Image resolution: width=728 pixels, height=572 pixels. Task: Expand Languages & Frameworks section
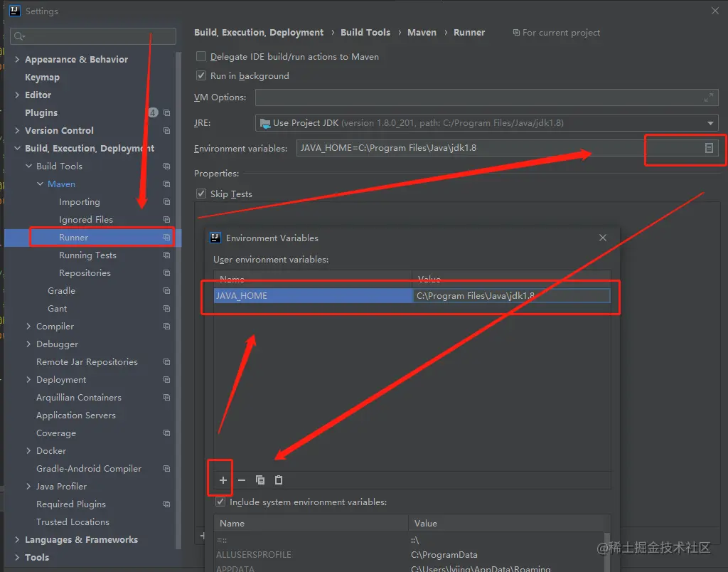[x=17, y=539]
